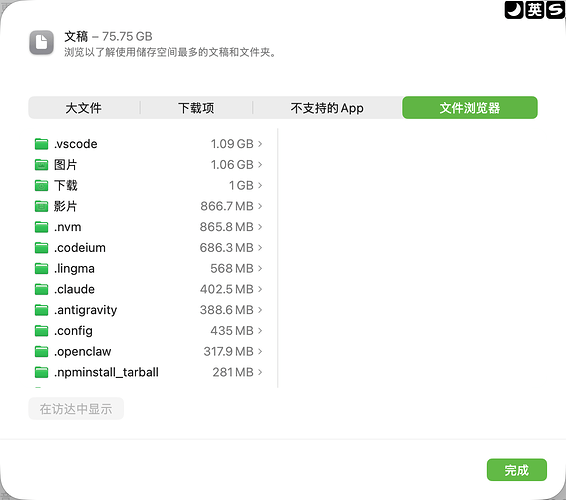The image size is (566, 500).
Task: Click the 317.9 MB size value
Action: point(229,352)
